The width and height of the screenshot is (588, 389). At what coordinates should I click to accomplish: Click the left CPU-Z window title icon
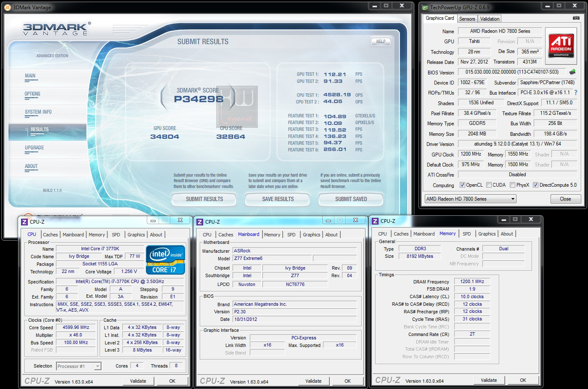24,222
